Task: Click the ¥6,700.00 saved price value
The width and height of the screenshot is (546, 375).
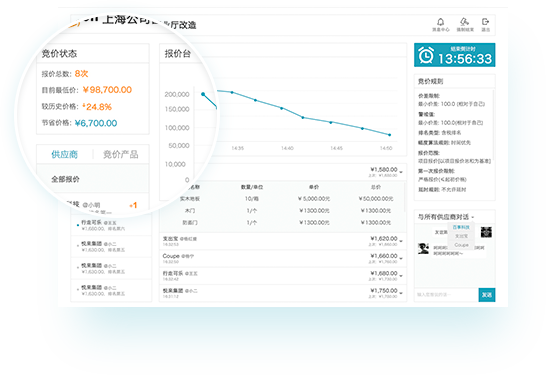Action: [x=96, y=123]
